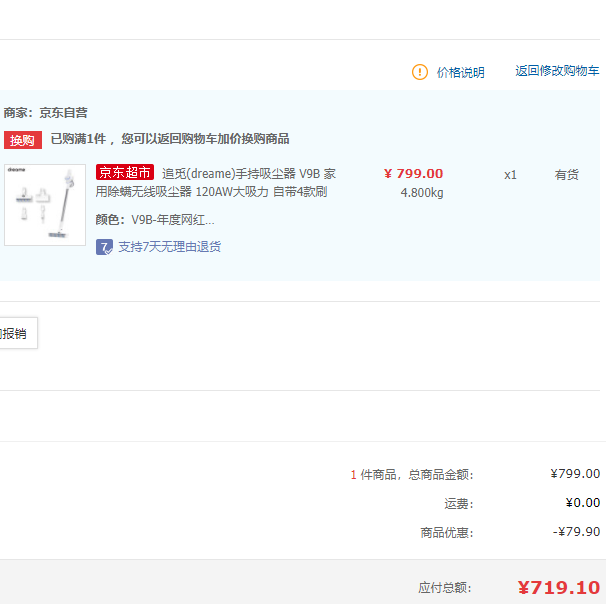
Task: Click the red 换购 badge
Action: (23, 140)
